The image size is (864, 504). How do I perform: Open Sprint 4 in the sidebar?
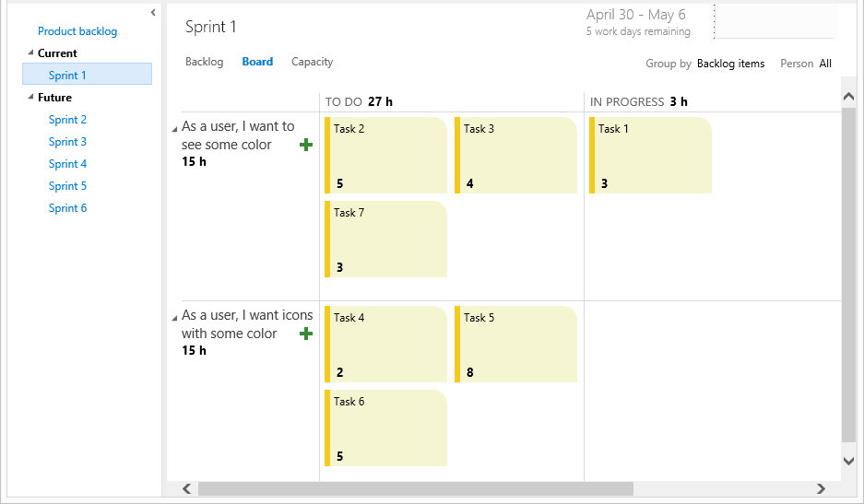coord(67,164)
